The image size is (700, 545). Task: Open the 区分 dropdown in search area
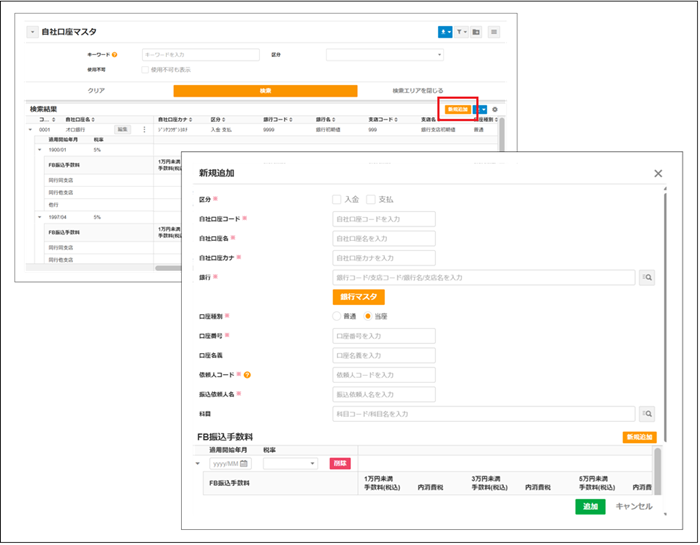tap(385, 55)
